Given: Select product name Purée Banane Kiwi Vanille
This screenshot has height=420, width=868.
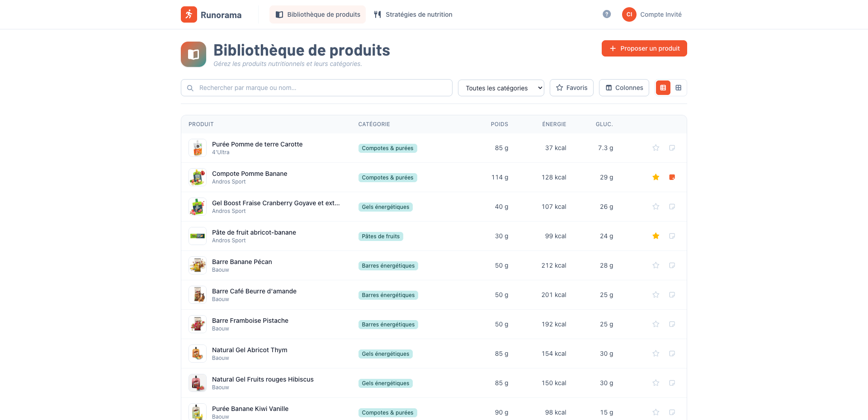Looking at the screenshot, I should (x=250, y=409).
